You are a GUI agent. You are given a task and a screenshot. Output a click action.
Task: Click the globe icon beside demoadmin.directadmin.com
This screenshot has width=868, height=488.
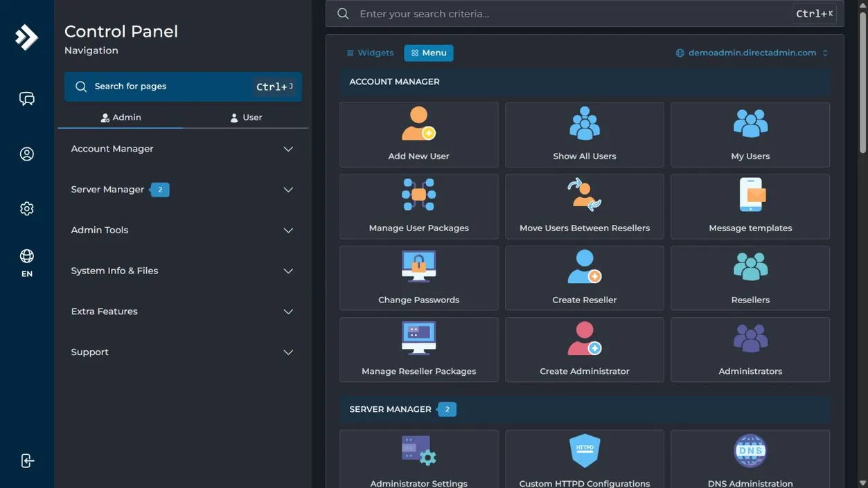680,53
